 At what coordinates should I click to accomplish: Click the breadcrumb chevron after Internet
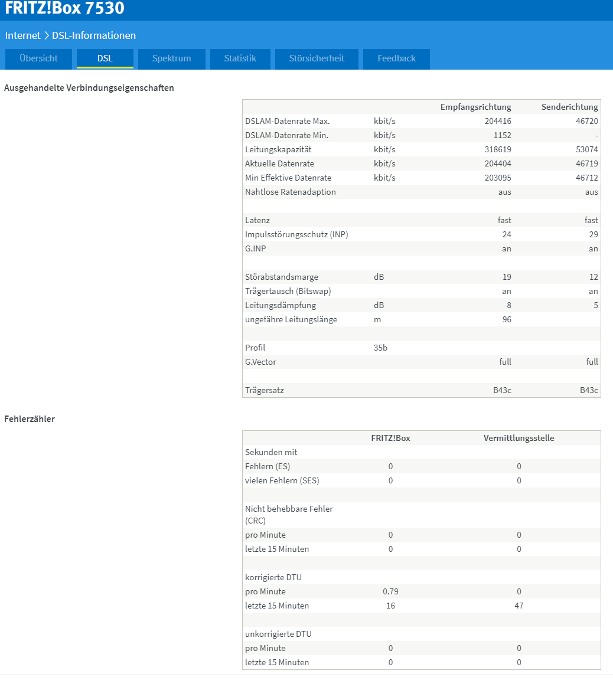(x=47, y=36)
